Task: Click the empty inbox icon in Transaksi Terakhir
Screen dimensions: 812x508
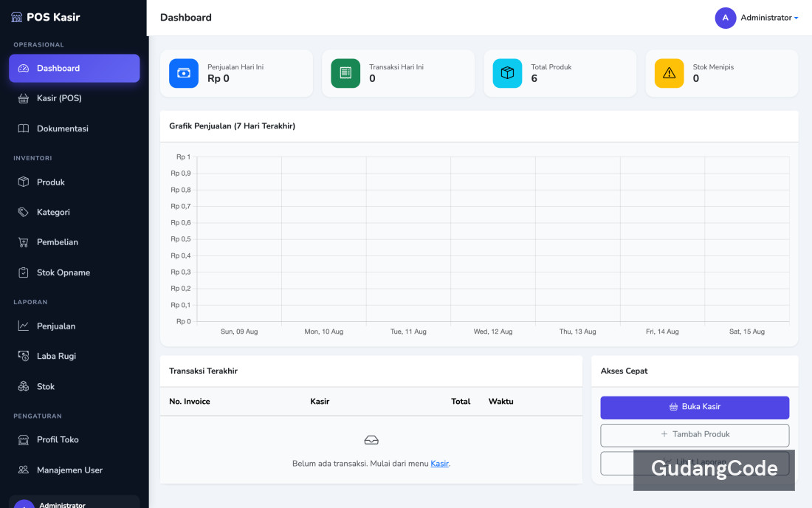Action: pyautogui.click(x=371, y=440)
